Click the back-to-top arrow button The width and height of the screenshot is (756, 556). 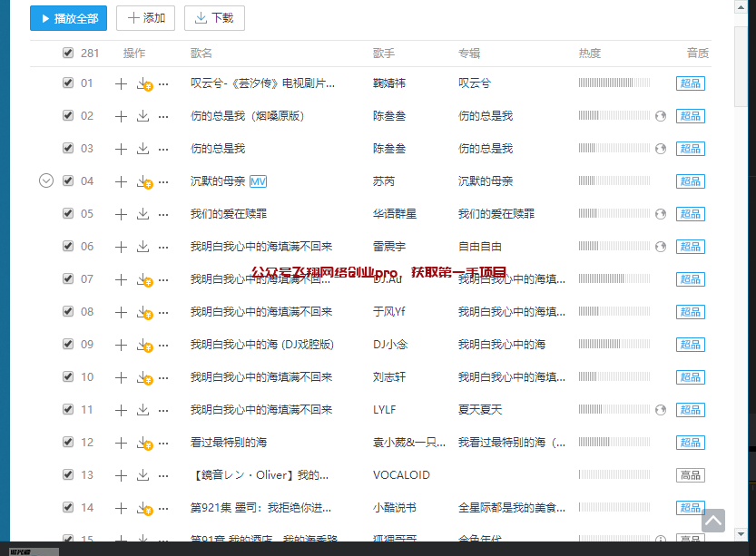(713, 521)
